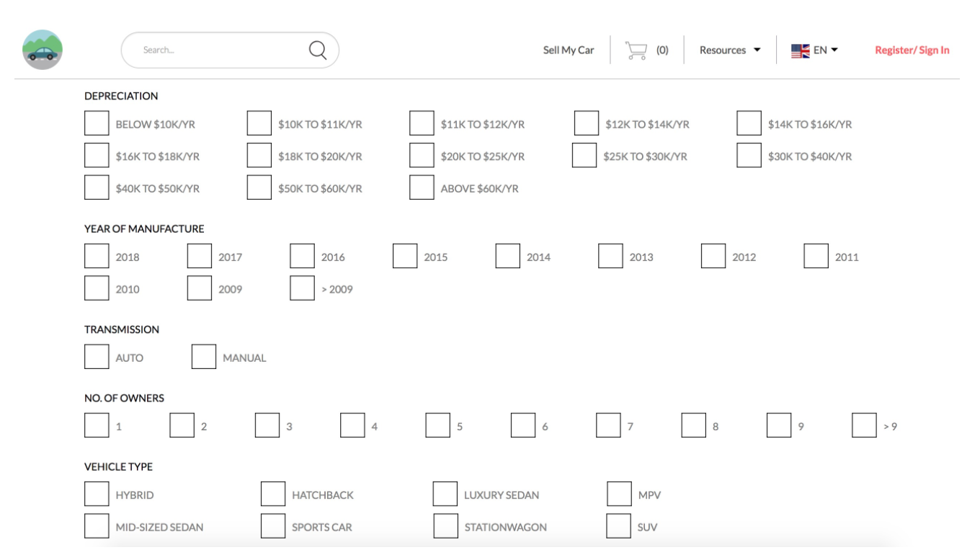Click Register/ Sign In link
Viewport: 980px width, 555px height.
tap(912, 50)
